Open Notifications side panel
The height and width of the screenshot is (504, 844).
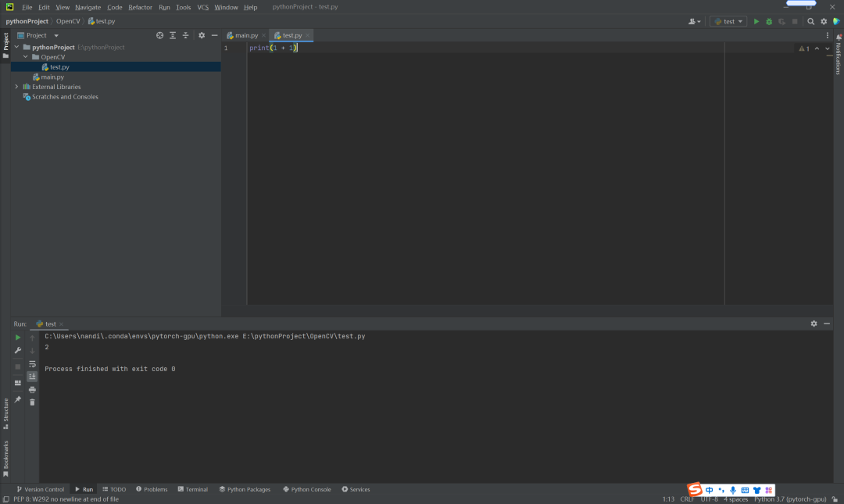coord(839,55)
